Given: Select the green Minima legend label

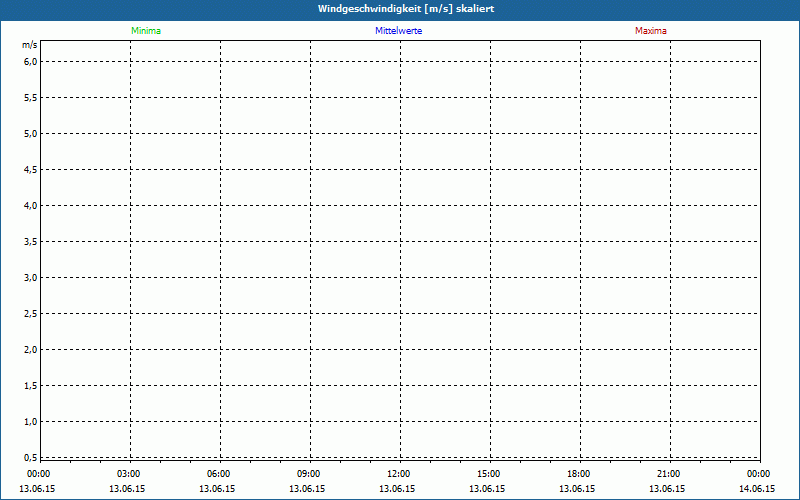Looking at the screenshot, I should coord(146,31).
